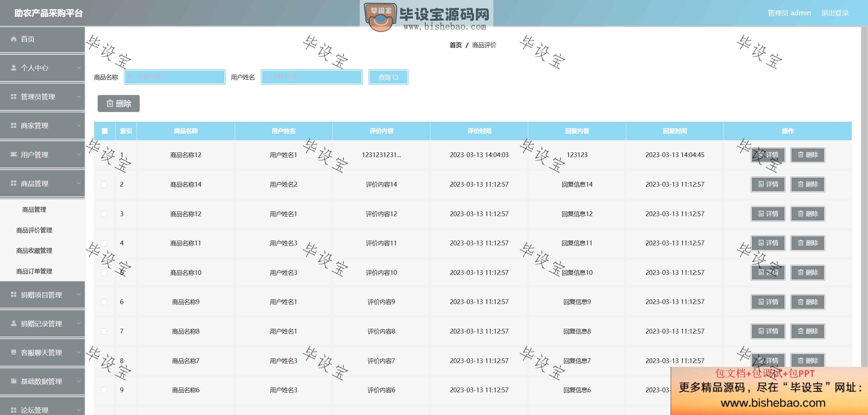
Task: Click the detail icon in row 2 (商品名称14)
Action: coord(761,184)
